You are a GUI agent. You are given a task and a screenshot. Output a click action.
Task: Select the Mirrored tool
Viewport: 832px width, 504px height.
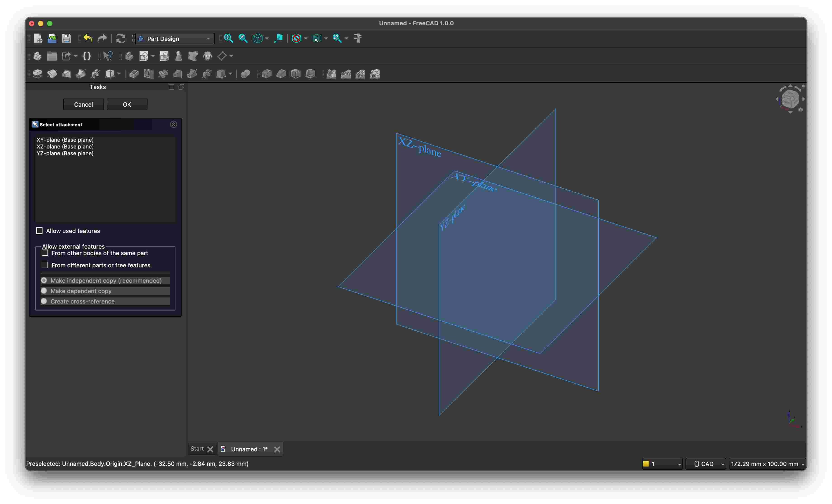click(332, 74)
